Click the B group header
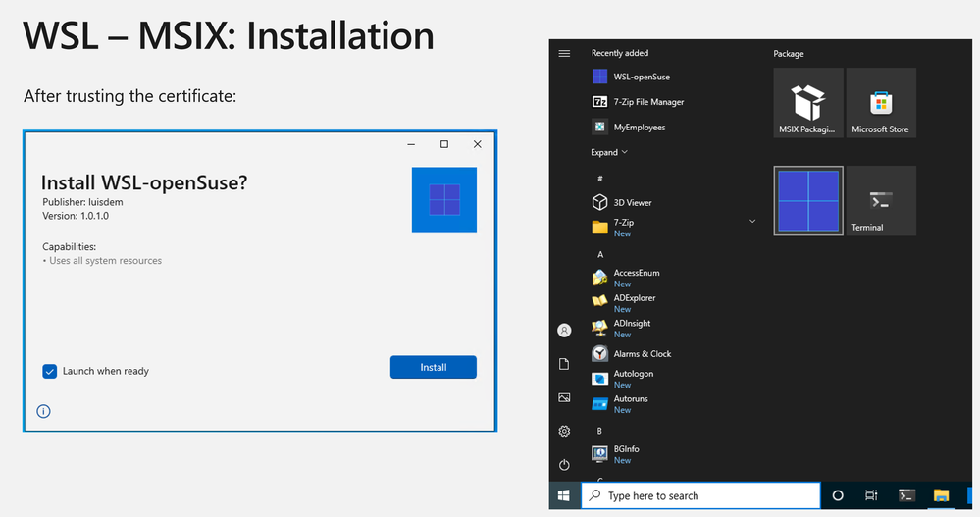Viewport: 980px width, 517px height. click(599, 431)
